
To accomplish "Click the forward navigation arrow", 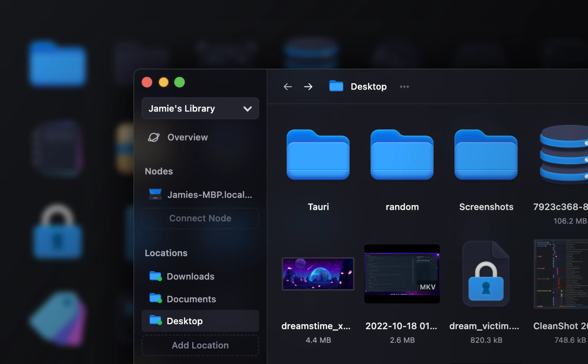I will 308,87.
